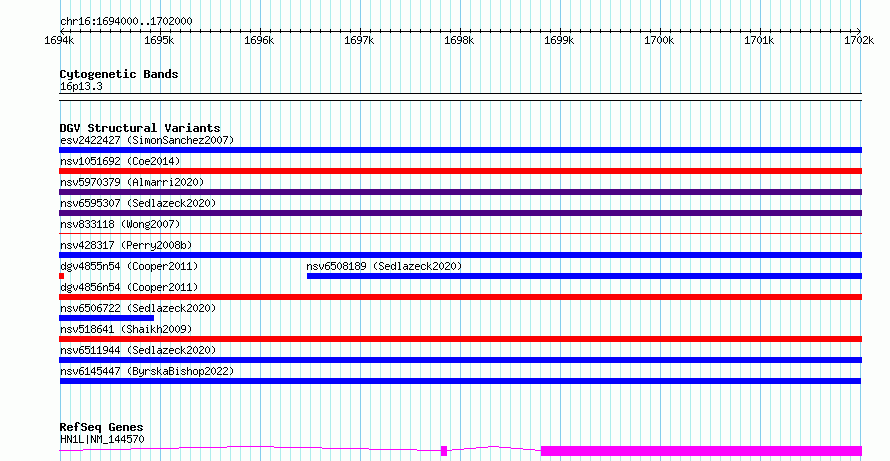
Task: Click the esv2422427 (SimonSanchez2007) label
Action: 147,140
